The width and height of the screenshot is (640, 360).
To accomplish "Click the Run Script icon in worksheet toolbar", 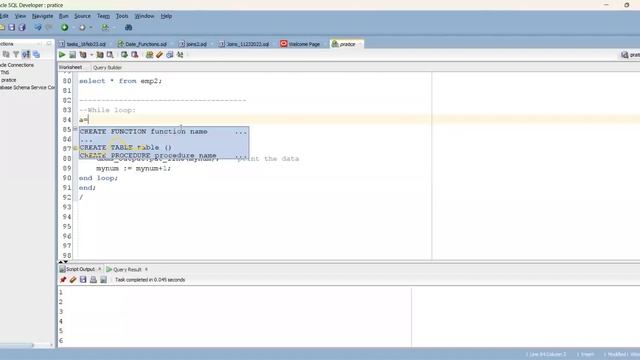I will pyautogui.click(x=72, y=55).
